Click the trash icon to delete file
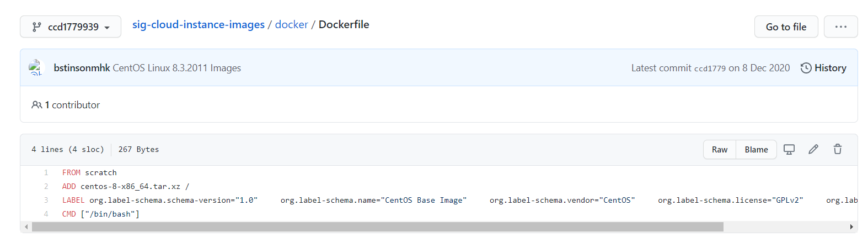The width and height of the screenshot is (868, 242). coord(838,149)
